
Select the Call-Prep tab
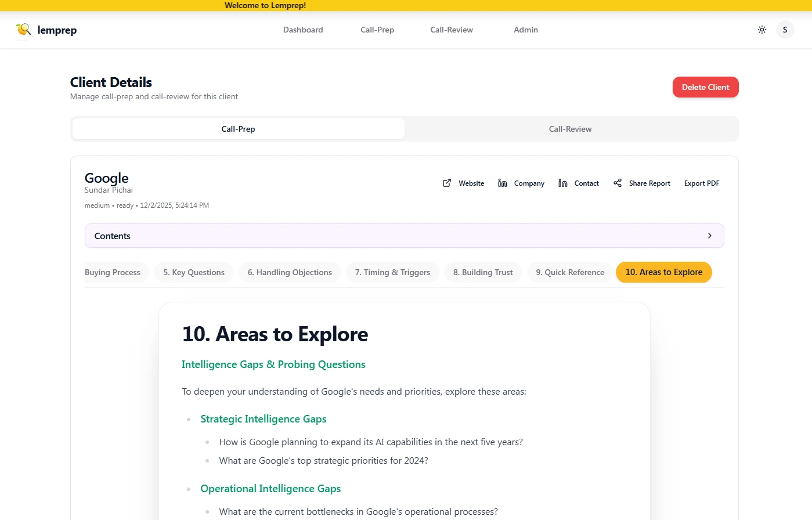(x=238, y=129)
